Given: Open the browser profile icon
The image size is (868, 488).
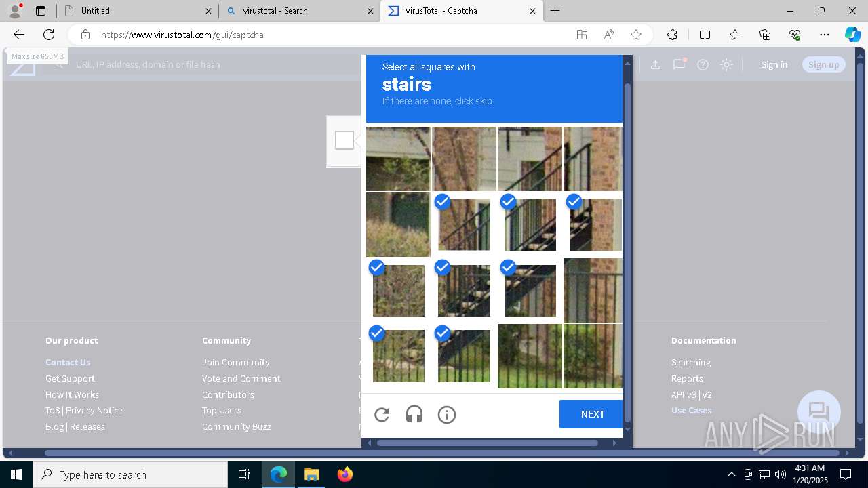Looking at the screenshot, I should click(x=15, y=11).
